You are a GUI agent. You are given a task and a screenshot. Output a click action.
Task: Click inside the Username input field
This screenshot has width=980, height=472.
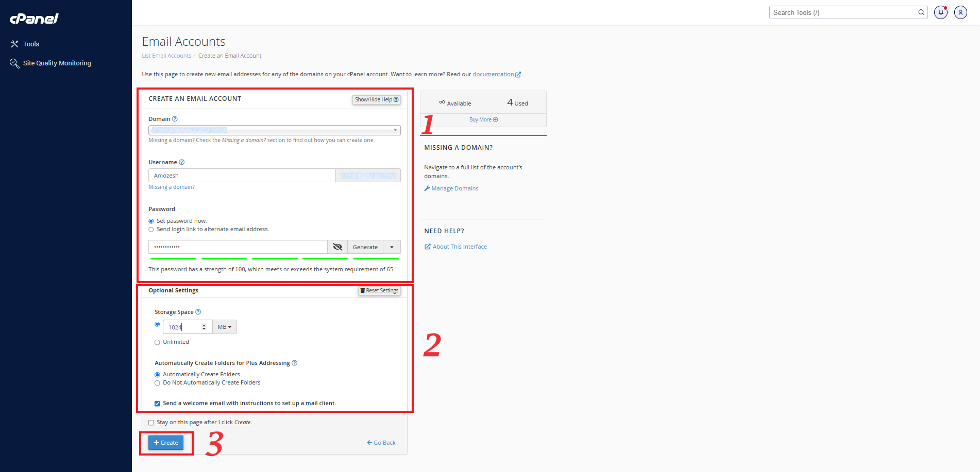[x=242, y=176]
